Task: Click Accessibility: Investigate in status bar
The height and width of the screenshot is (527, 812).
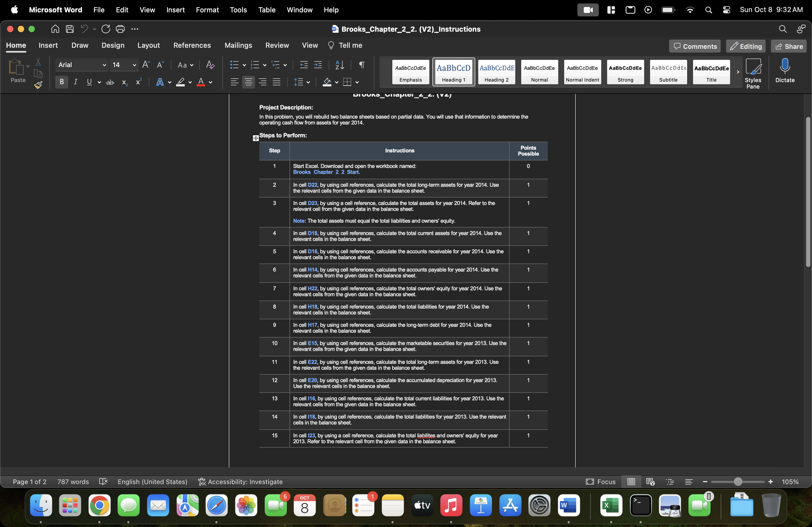Action: [x=241, y=482]
